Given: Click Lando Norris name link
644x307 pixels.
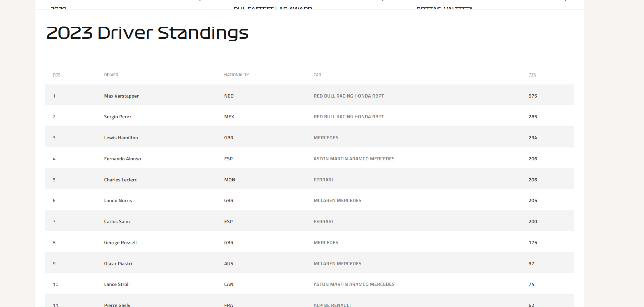Looking at the screenshot, I should 118,200.
